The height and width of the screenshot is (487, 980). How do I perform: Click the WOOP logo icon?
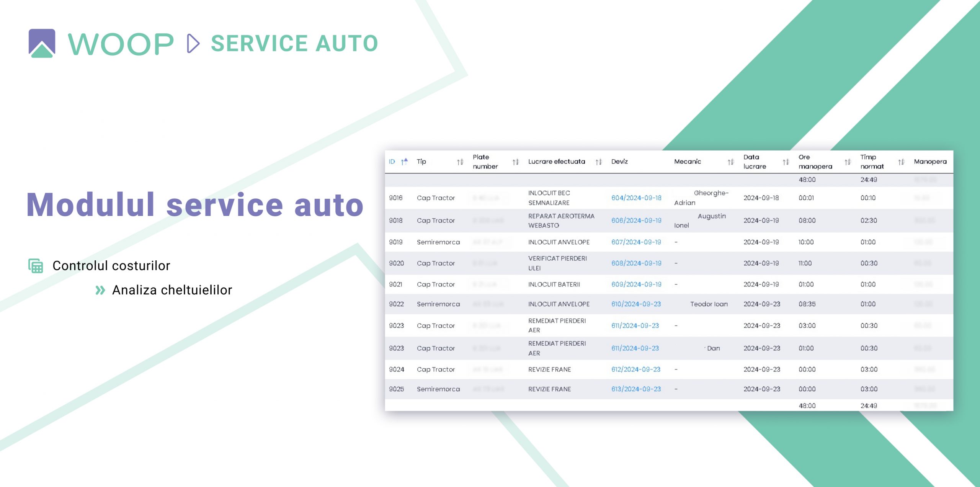pyautogui.click(x=42, y=43)
